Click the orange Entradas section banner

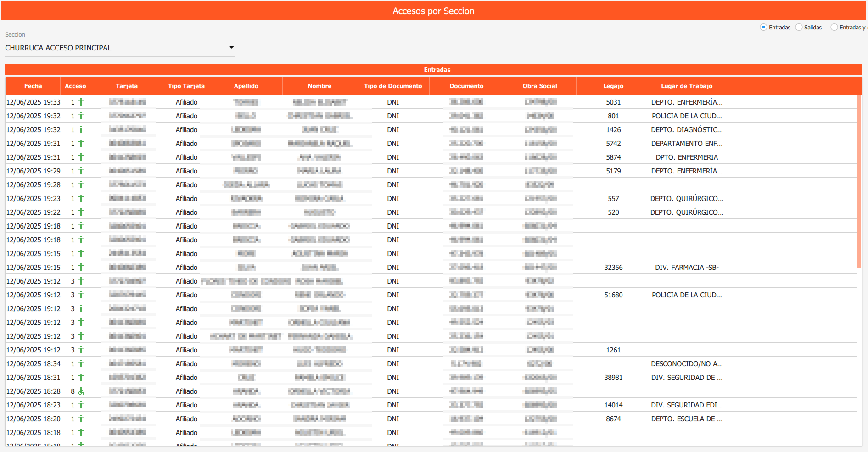pyautogui.click(x=434, y=70)
